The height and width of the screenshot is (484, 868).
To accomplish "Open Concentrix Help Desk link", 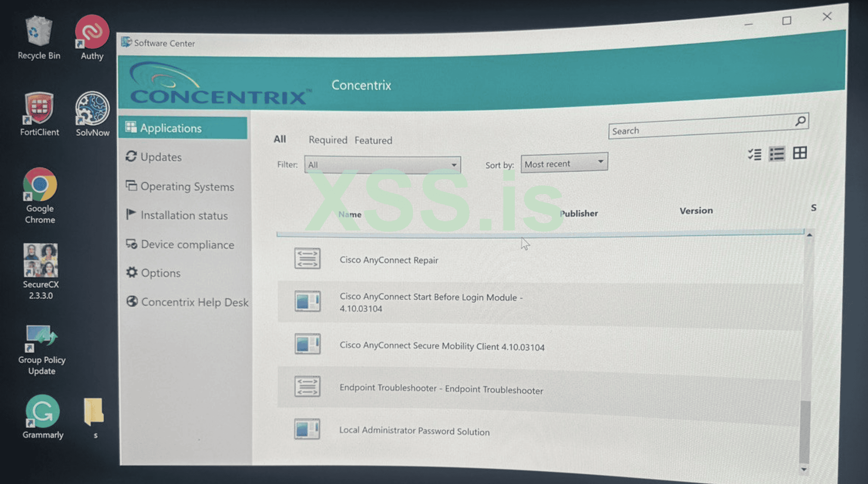I will [194, 302].
